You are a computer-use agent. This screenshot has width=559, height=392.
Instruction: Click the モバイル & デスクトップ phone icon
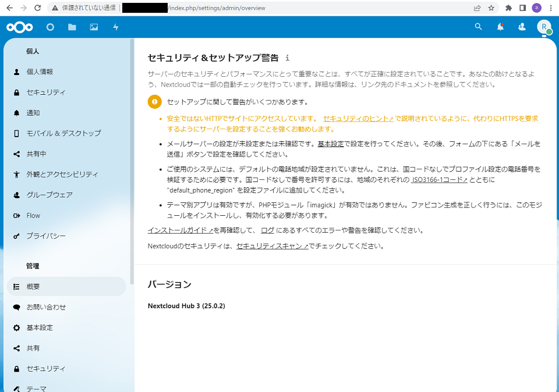click(16, 134)
